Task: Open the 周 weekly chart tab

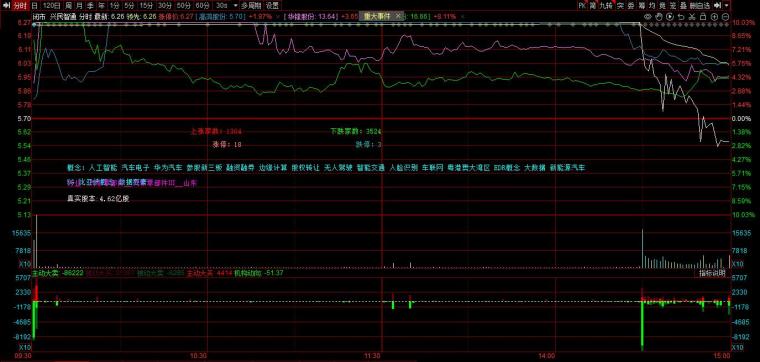Action: tap(69, 6)
